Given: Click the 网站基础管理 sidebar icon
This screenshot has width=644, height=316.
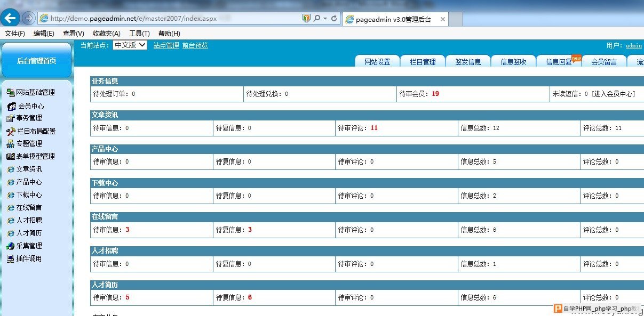Looking at the screenshot, I should point(10,92).
